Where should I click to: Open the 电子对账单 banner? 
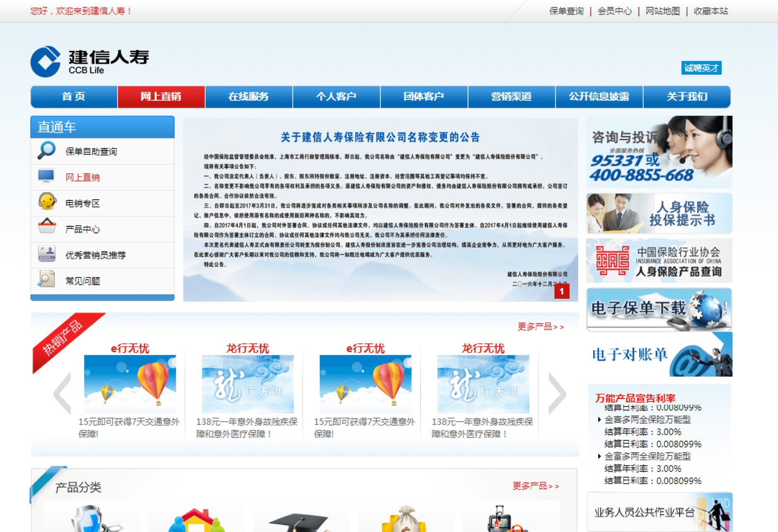tap(659, 354)
